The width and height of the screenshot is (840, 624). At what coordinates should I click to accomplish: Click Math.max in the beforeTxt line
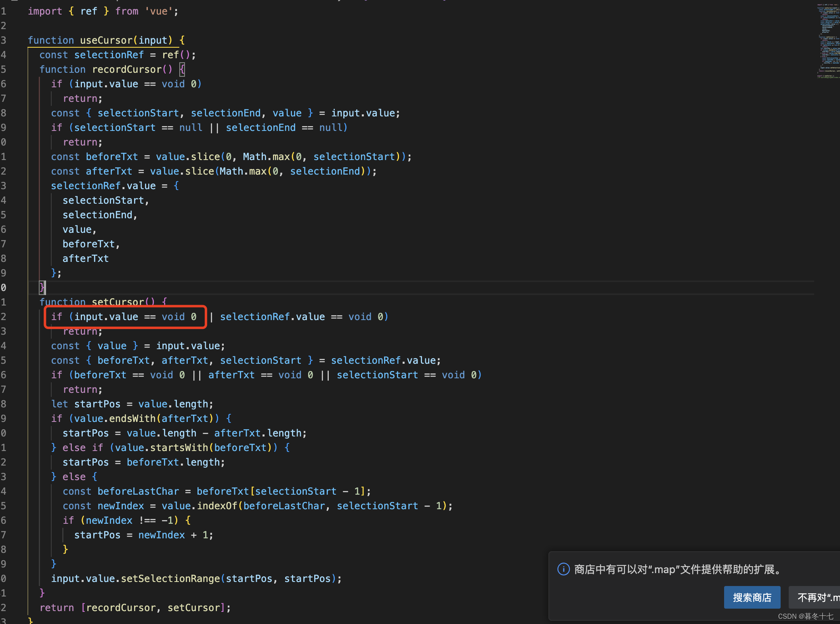click(267, 157)
